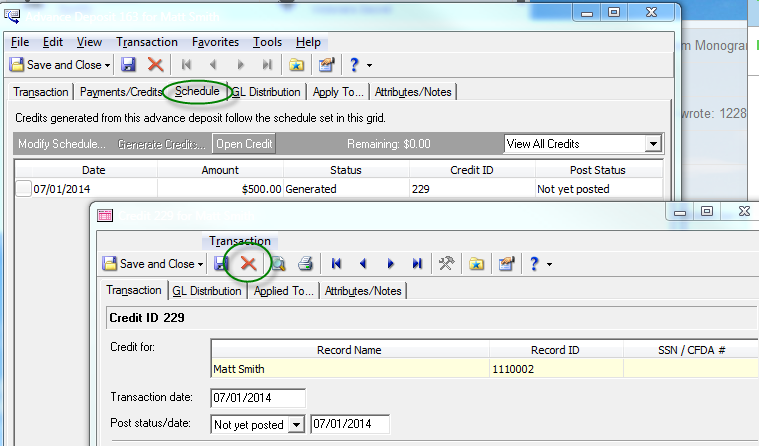Click the save disk icon in Advance Deposit toolbar

[x=128, y=64]
